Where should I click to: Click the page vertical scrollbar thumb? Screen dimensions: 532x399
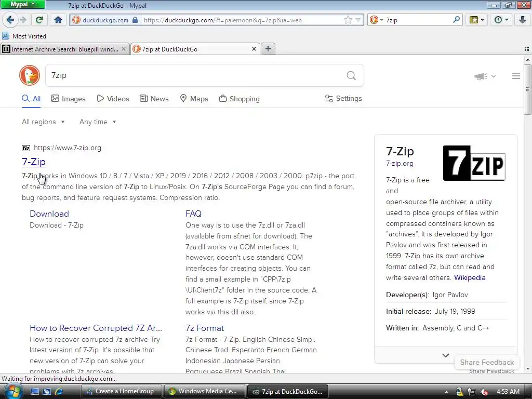527,89
